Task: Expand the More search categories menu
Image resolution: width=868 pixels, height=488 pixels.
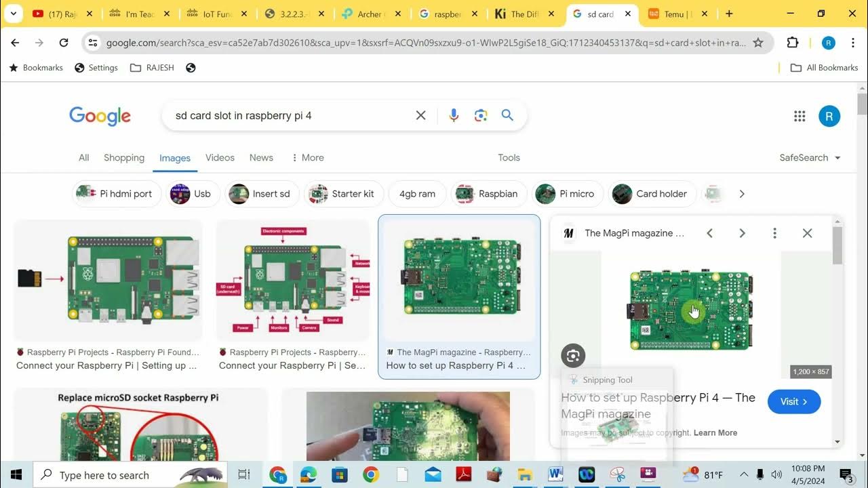Action: point(308,157)
